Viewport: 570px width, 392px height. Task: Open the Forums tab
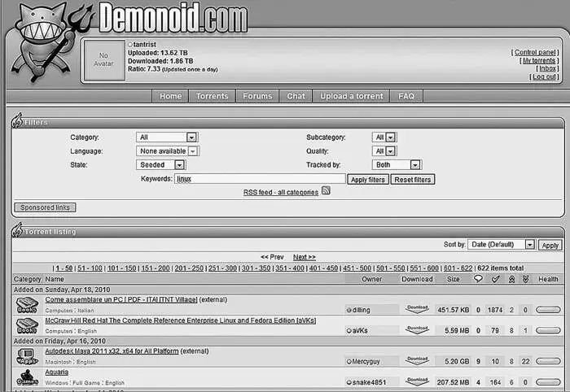coord(257,96)
